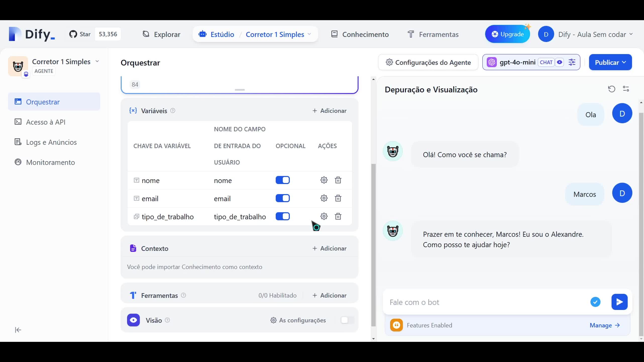The width and height of the screenshot is (644, 362).
Task: Enable the Visão toggle switch
Action: click(x=347, y=320)
